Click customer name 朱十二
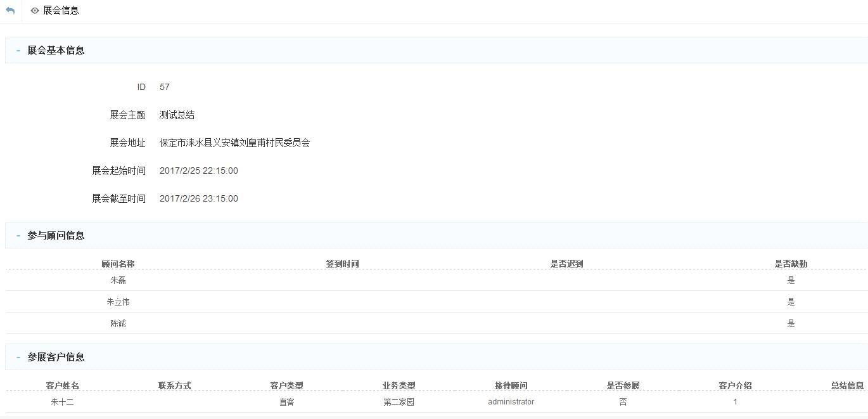Viewport: 868px width, 419px height. 62,401
